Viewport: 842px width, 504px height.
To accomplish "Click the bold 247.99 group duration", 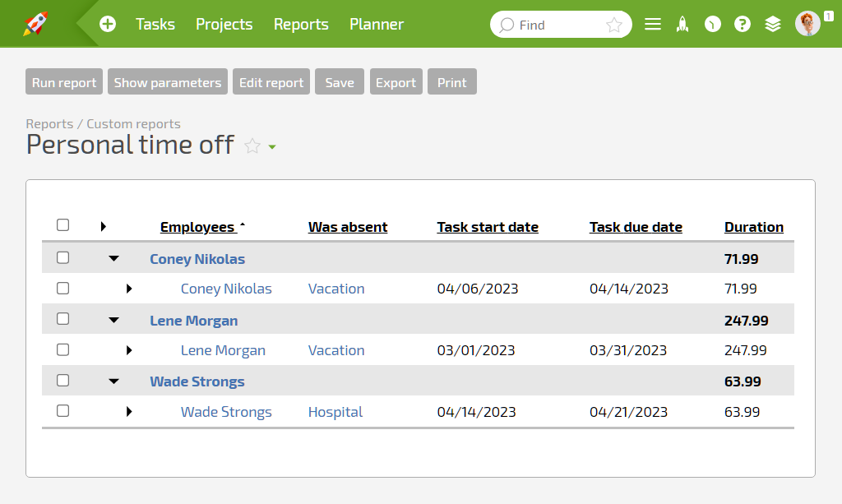I will pos(746,321).
